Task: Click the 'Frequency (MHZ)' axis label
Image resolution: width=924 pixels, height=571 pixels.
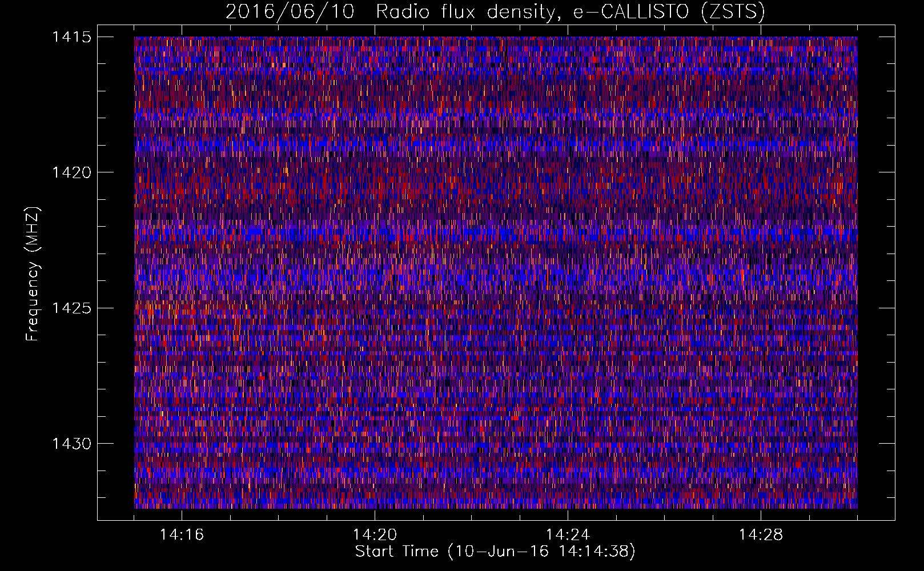Action: (x=33, y=274)
